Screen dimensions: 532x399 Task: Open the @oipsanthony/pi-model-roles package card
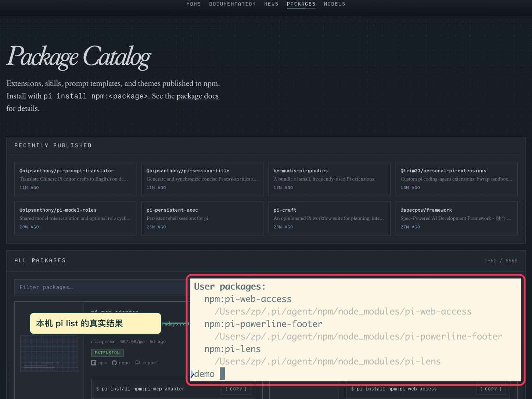pos(75,218)
